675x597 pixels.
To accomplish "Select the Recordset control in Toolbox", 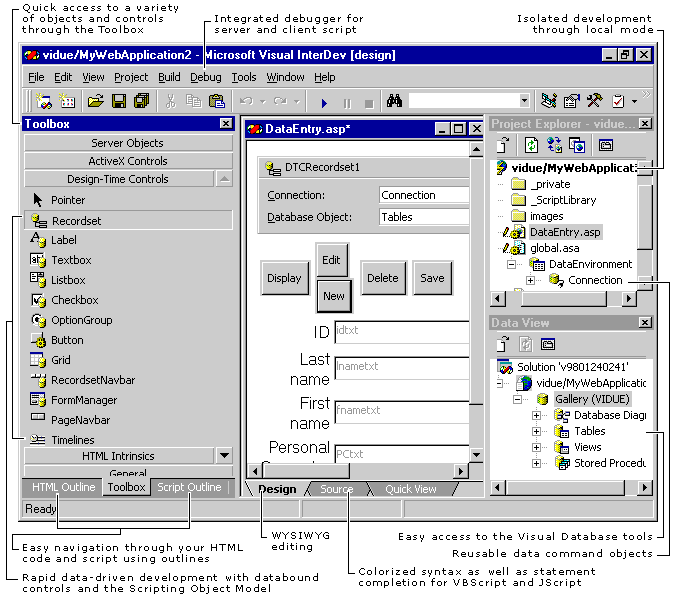I will pos(128,220).
